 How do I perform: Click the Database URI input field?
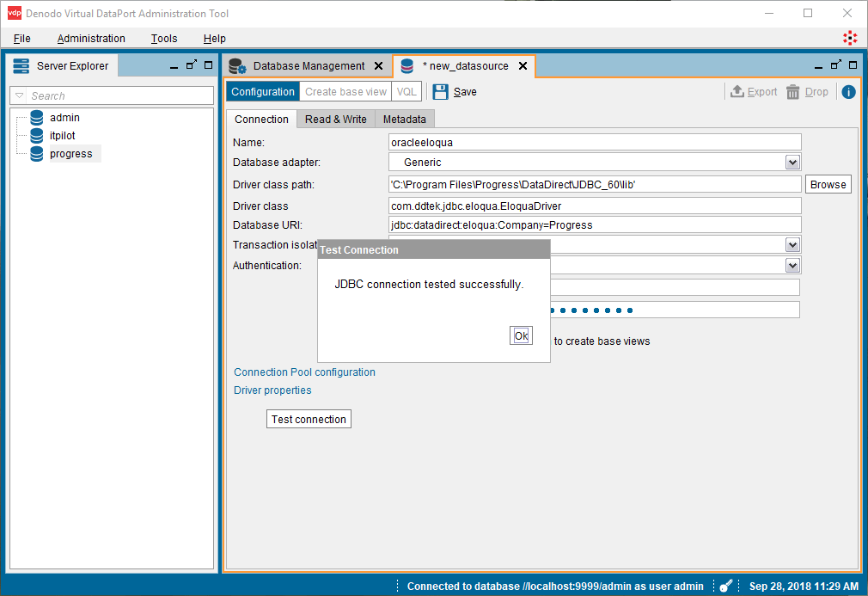tap(595, 225)
